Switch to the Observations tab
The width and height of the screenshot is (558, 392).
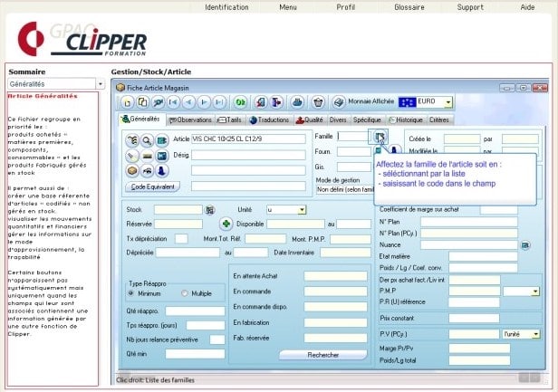click(190, 120)
